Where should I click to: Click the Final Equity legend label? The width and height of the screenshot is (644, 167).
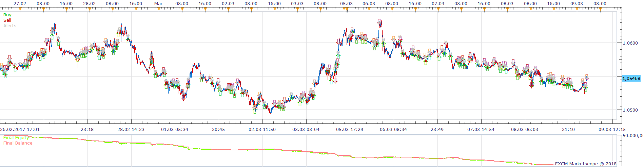point(16,138)
